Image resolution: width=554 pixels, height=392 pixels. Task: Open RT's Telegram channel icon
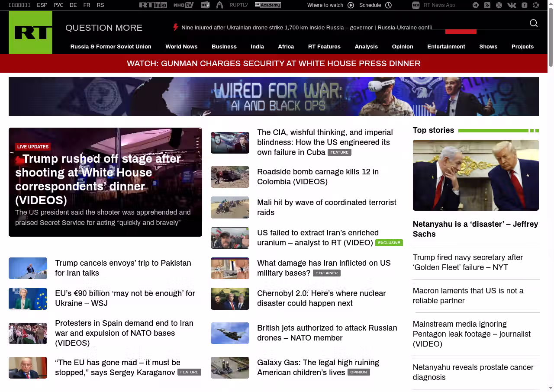[x=476, y=5]
